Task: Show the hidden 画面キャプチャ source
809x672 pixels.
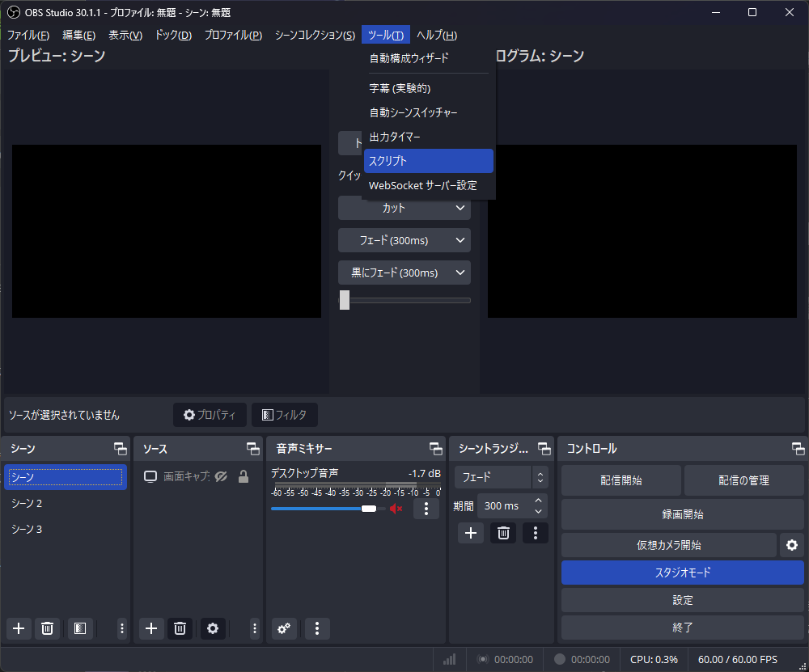Action: (221, 476)
